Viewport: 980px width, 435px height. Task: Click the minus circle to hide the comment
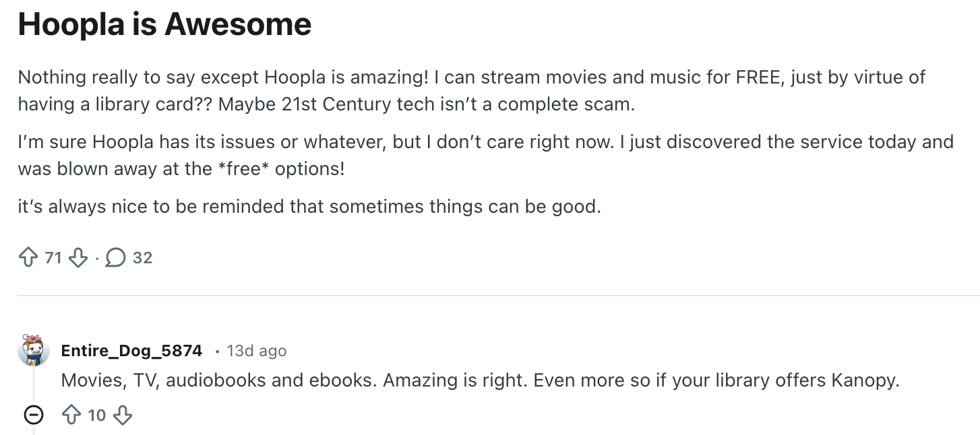[x=34, y=415]
